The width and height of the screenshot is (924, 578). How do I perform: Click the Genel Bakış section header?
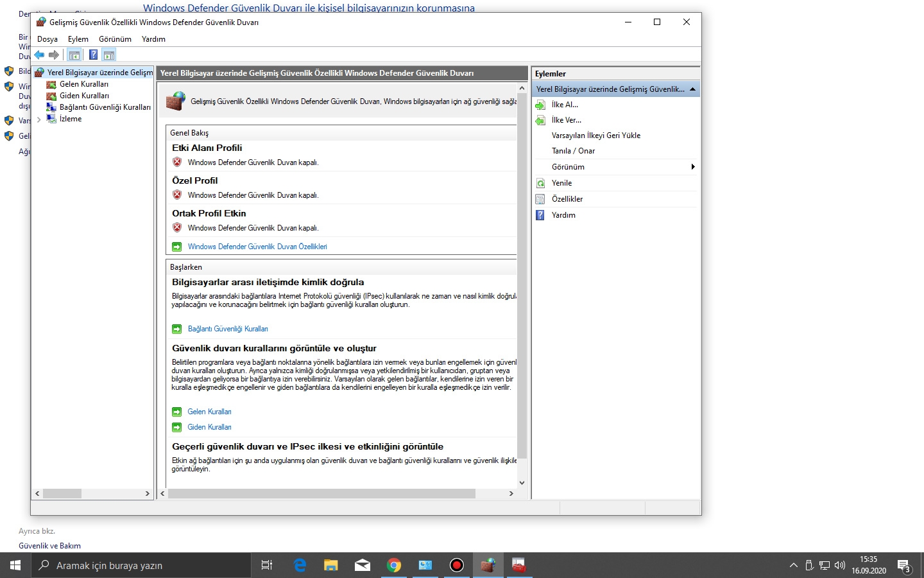[341, 133]
